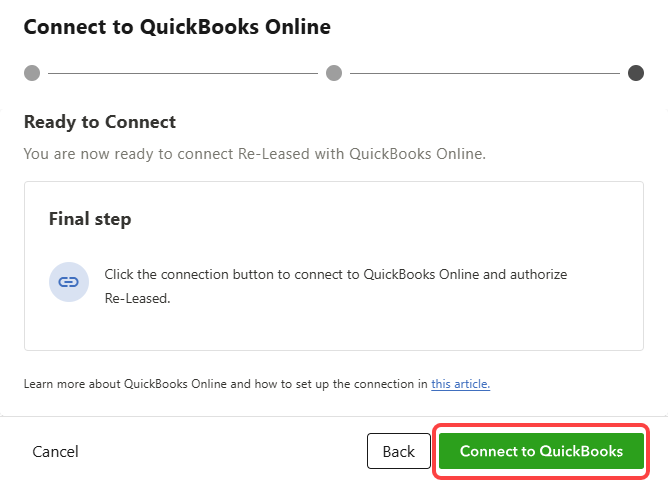Select the first step progress dot

32,73
